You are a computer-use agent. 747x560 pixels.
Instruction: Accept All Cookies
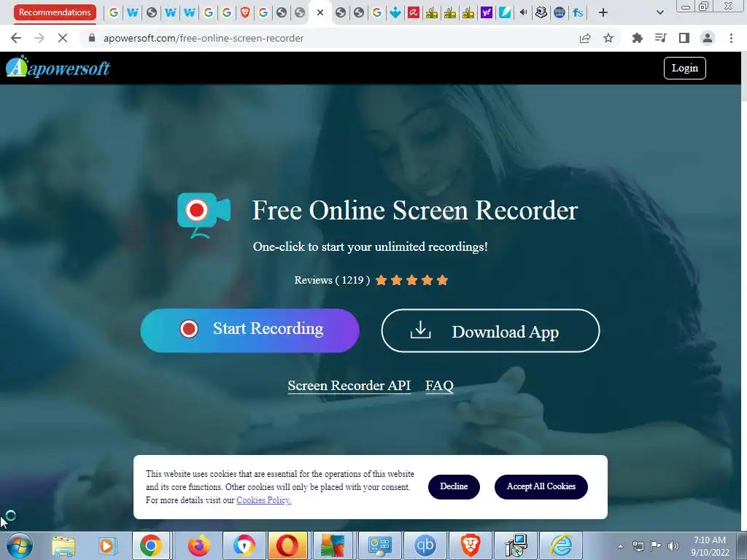[x=541, y=486]
